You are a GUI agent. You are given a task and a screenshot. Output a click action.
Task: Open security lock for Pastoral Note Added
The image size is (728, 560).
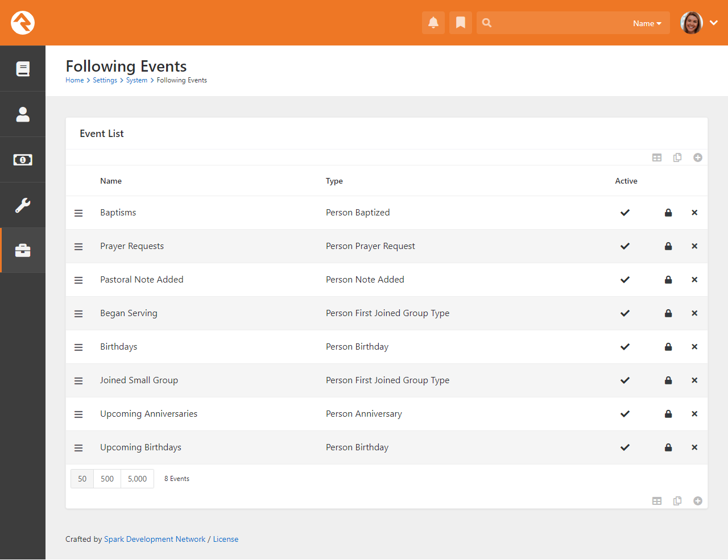tap(668, 280)
